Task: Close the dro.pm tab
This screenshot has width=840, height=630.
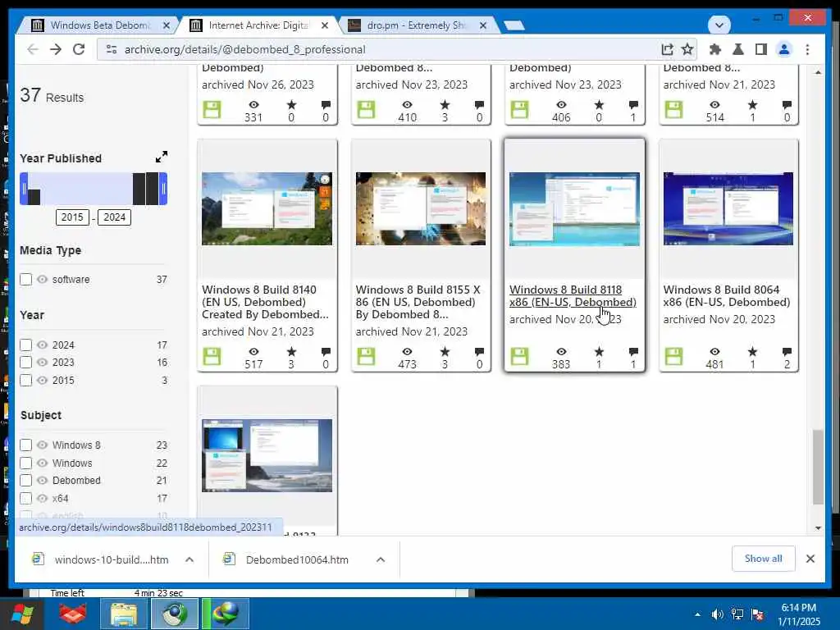Action: click(x=482, y=25)
